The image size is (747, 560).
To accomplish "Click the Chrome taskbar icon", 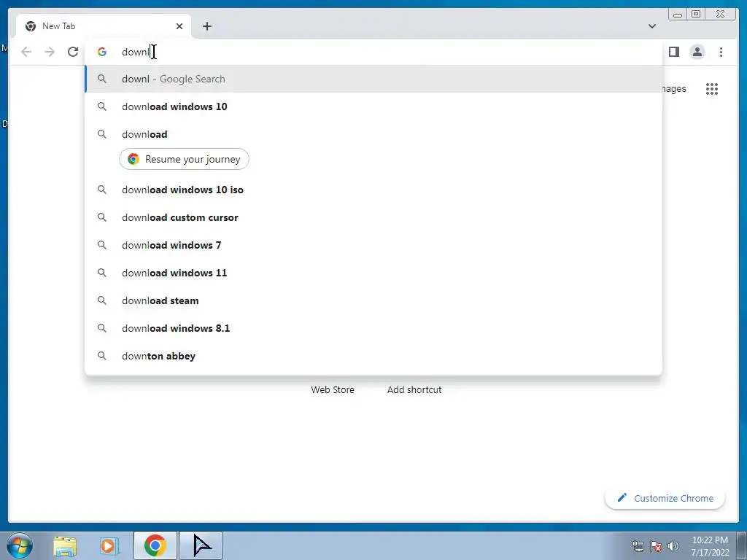I will (155, 545).
